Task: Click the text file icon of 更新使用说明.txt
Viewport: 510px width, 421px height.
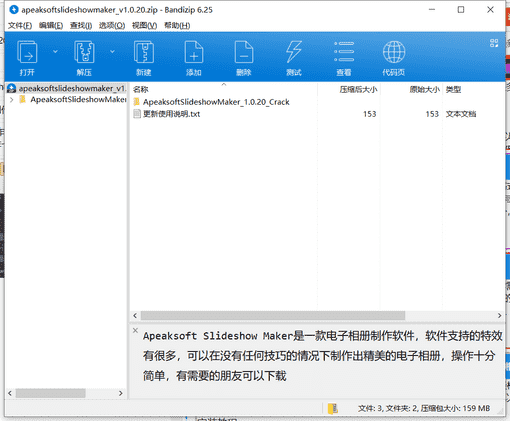Action: (x=137, y=114)
